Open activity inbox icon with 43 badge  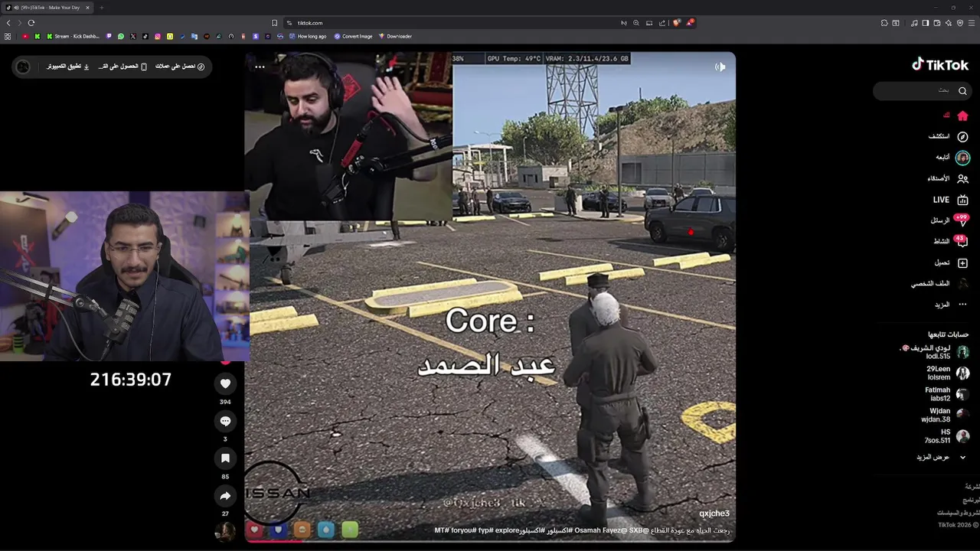962,242
